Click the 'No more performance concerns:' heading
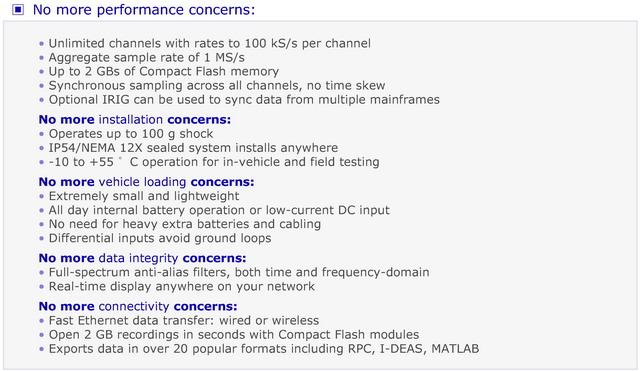This screenshot has width=640, height=371. click(144, 9)
